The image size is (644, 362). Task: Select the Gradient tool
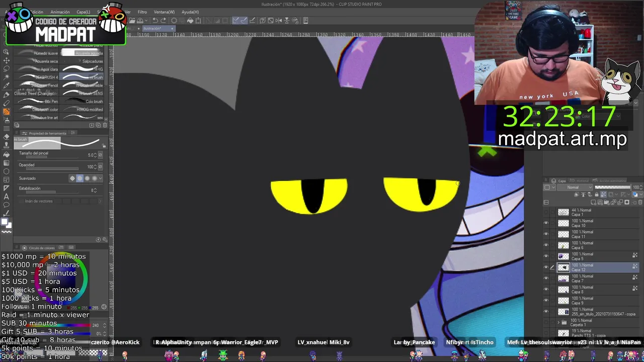coord(6,163)
